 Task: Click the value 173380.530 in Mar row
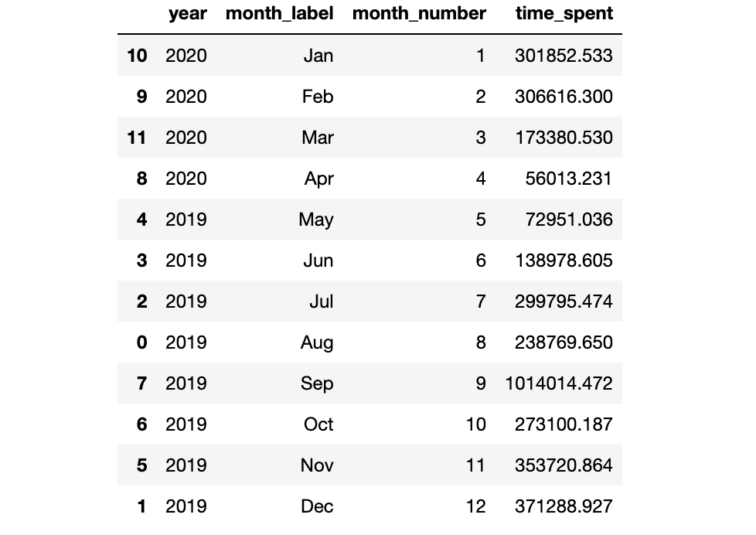[x=564, y=138]
